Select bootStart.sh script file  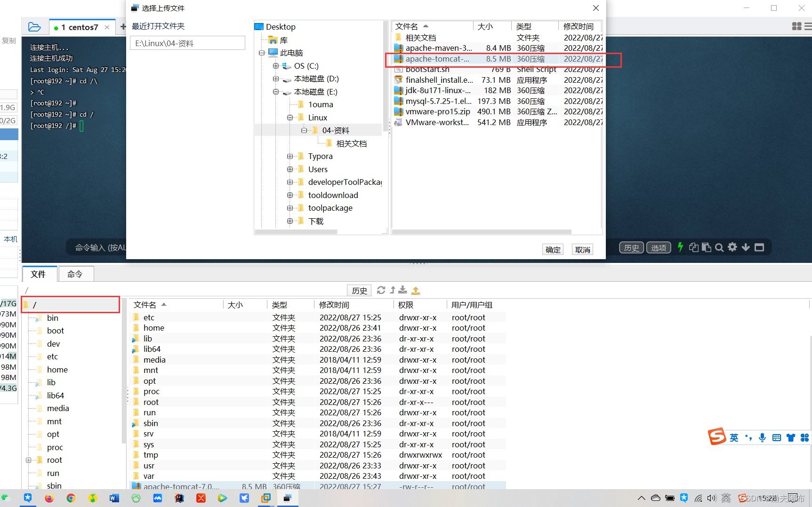[x=498, y=70]
